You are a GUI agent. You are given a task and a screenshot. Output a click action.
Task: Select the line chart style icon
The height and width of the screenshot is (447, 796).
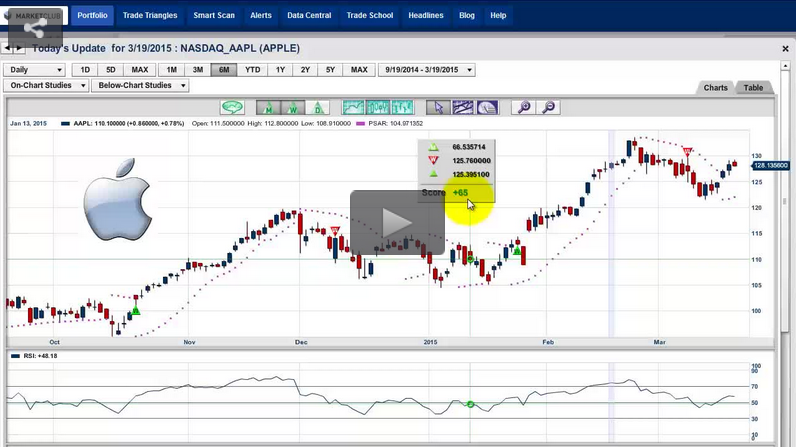point(354,107)
